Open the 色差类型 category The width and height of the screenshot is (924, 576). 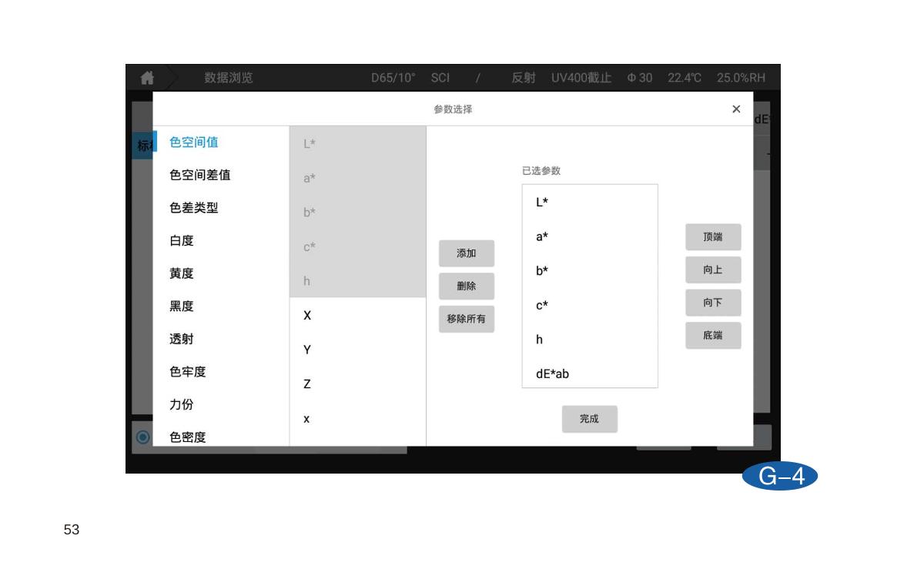193,208
